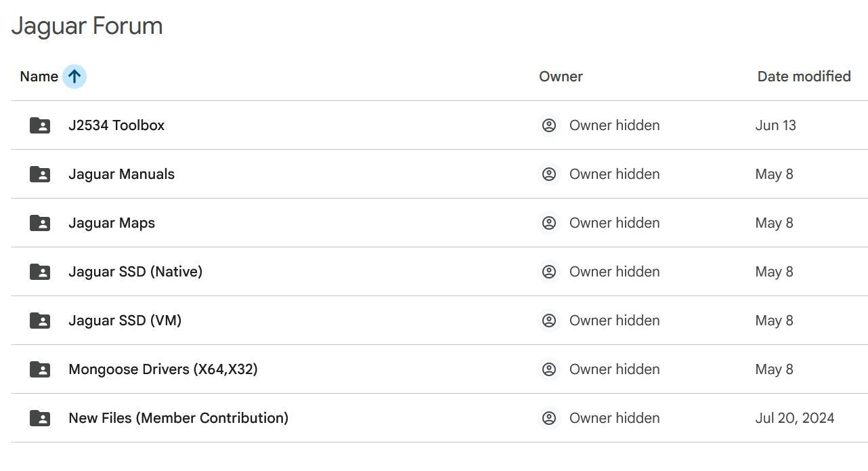Click the Jaguar Maps shared folder icon
The width and height of the screenshot is (868, 471).
[40, 223]
